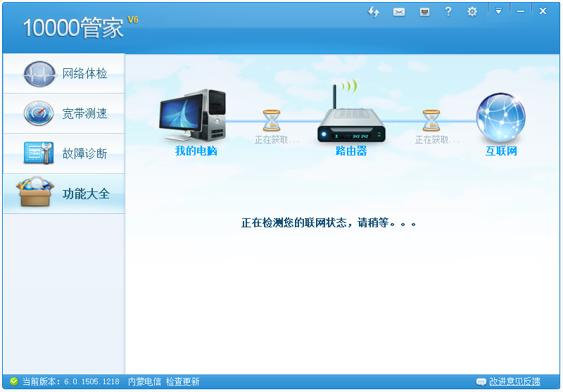Click the 路由器 label
563x392 pixels.
351,151
